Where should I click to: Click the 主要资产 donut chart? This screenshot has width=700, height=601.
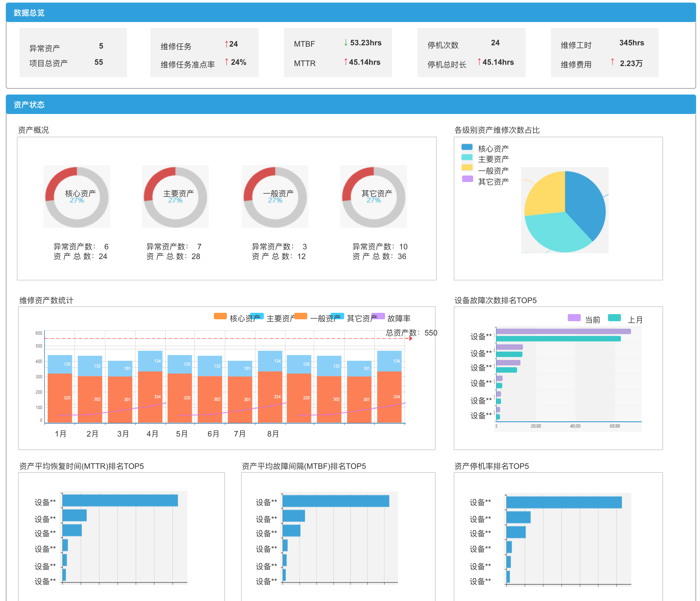(175, 197)
